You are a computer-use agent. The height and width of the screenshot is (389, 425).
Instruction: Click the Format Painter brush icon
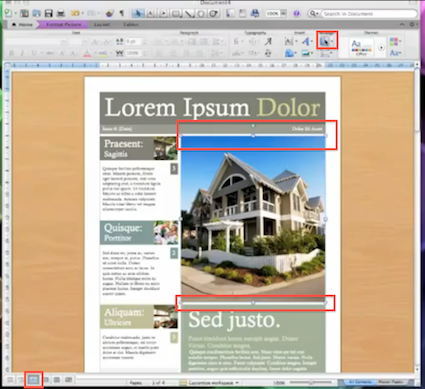tap(109, 13)
